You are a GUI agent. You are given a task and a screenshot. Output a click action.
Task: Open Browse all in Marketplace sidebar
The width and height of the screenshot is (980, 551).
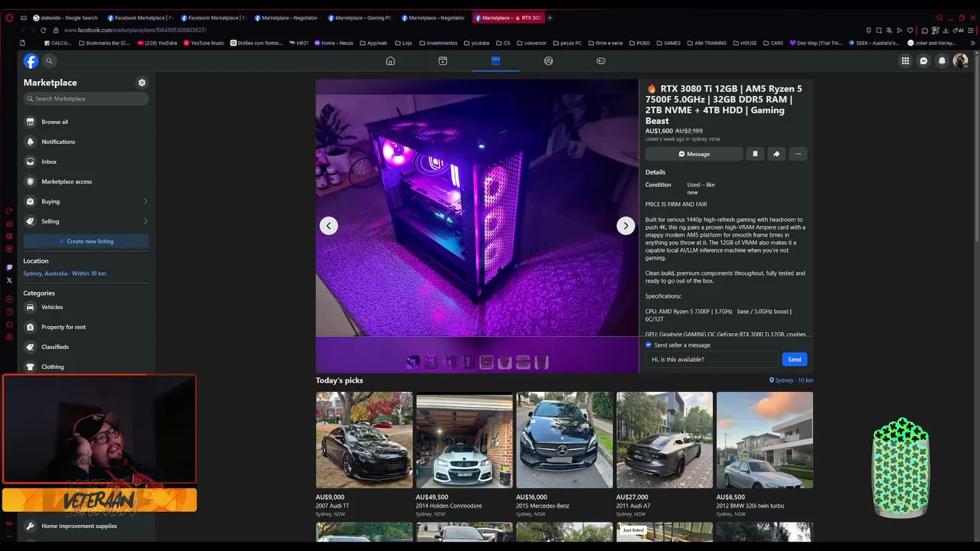coord(86,122)
